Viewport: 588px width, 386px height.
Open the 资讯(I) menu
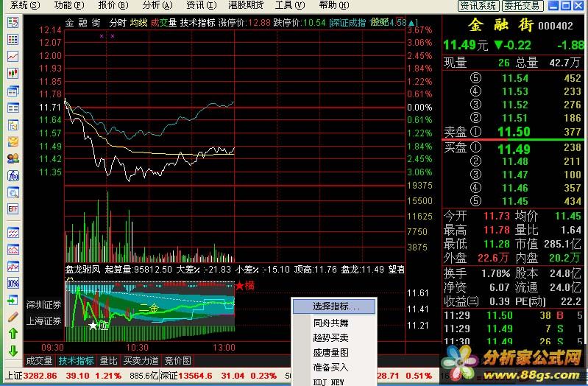[x=202, y=5]
